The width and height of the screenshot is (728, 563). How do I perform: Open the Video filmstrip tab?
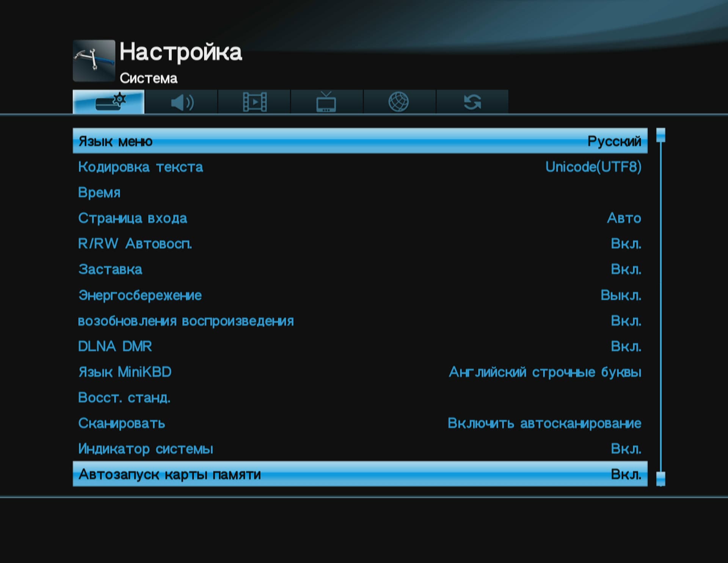point(254,102)
